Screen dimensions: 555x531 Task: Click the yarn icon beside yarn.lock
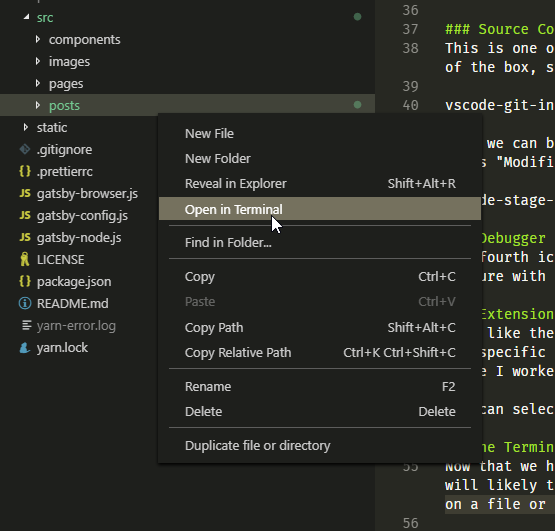(25, 348)
